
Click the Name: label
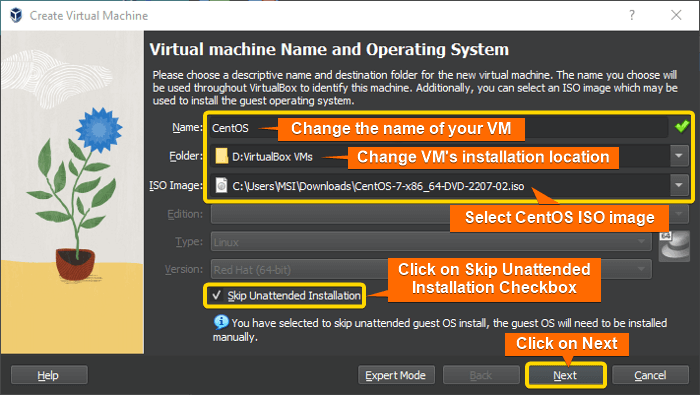click(187, 127)
